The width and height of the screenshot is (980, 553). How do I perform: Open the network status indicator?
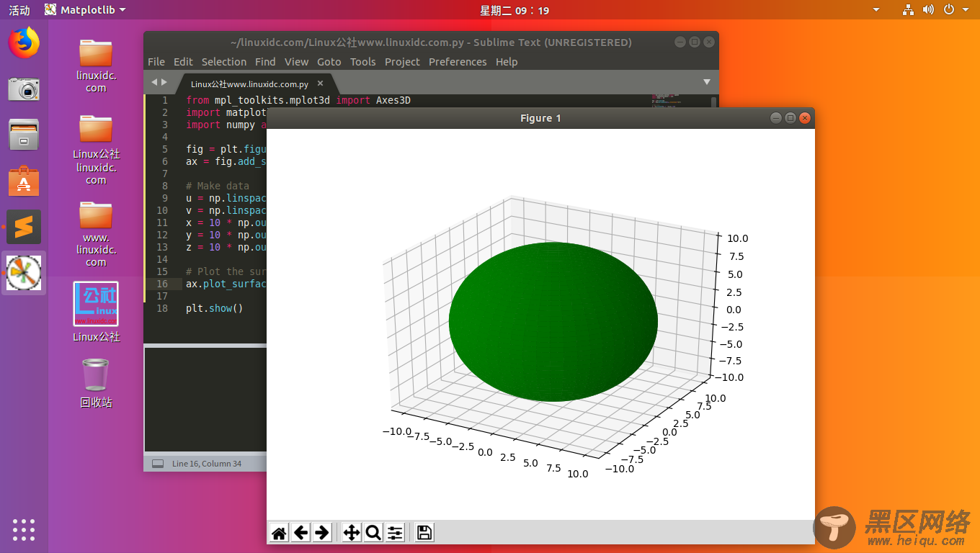908,10
